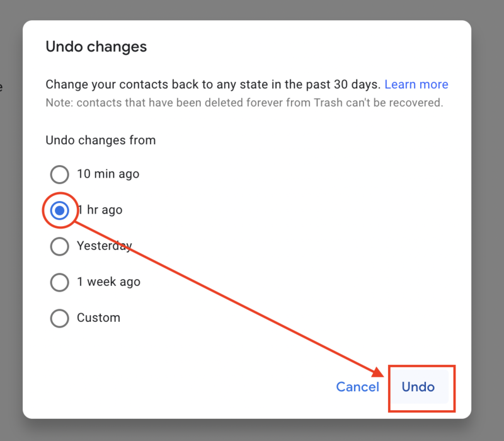Click the "Change your contacts back" description
This screenshot has height=441, width=504.
pyautogui.click(x=213, y=84)
